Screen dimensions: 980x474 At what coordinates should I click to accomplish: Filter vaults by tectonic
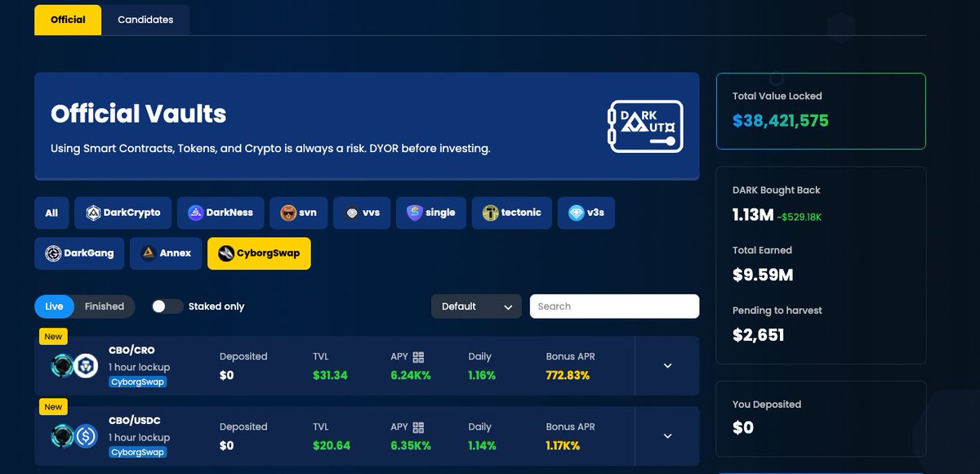pyautogui.click(x=512, y=212)
